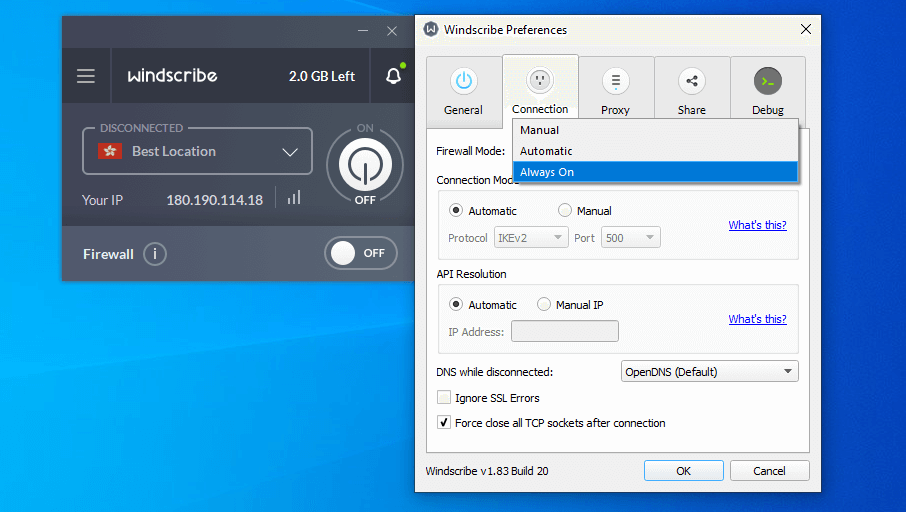Click the IP 180.190.114.18 value
This screenshot has height=512, width=906.
pos(214,200)
